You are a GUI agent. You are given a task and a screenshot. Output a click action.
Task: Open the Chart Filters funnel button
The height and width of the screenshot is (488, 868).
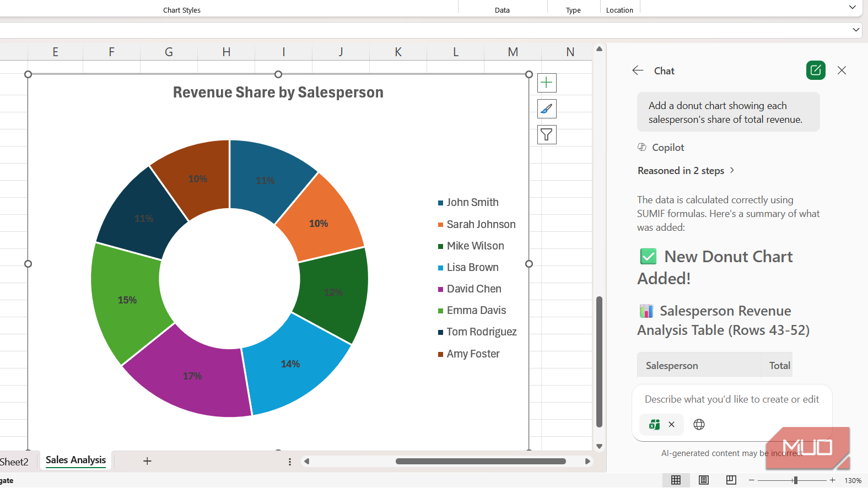[x=547, y=135]
